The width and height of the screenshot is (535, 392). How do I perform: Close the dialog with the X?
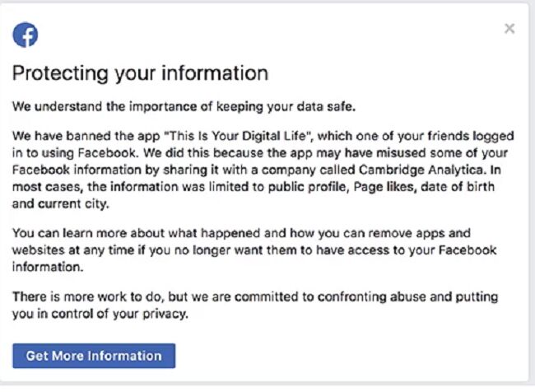[x=509, y=29]
